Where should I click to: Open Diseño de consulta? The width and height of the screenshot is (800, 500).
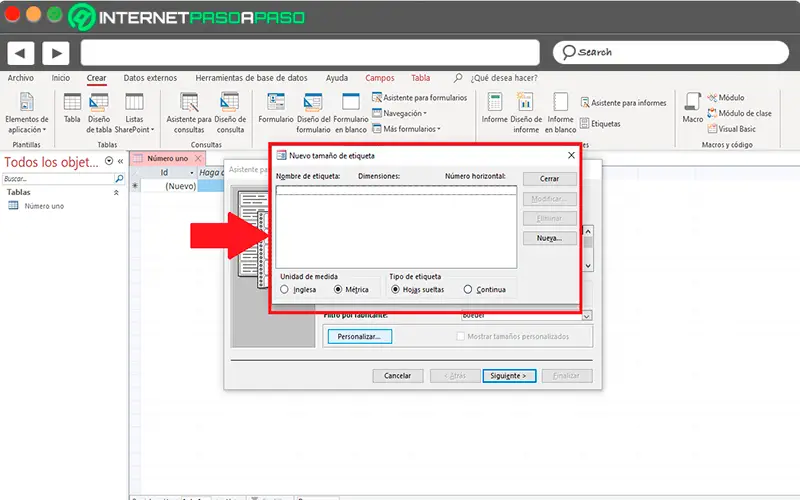coord(230,113)
